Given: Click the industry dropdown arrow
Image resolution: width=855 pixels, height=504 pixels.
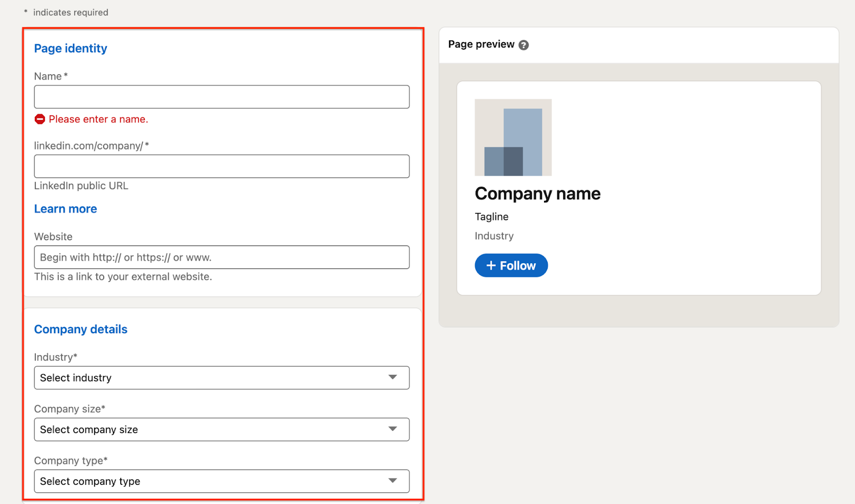Looking at the screenshot, I should click(x=393, y=377).
